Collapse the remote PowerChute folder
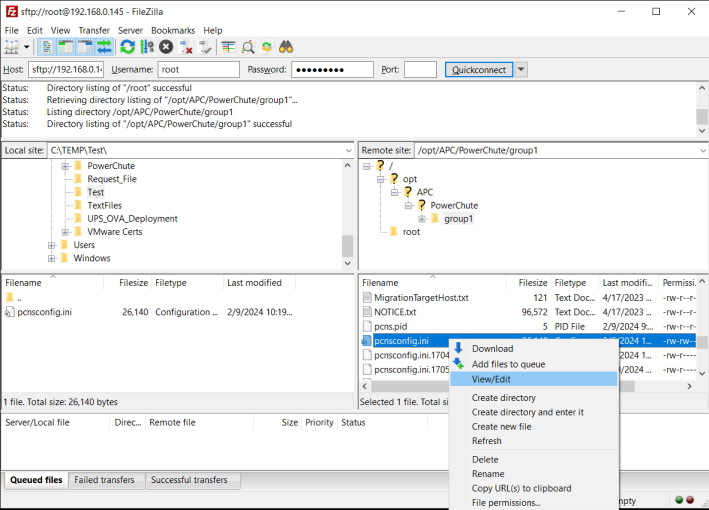The width and height of the screenshot is (709, 510). pos(408,205)
